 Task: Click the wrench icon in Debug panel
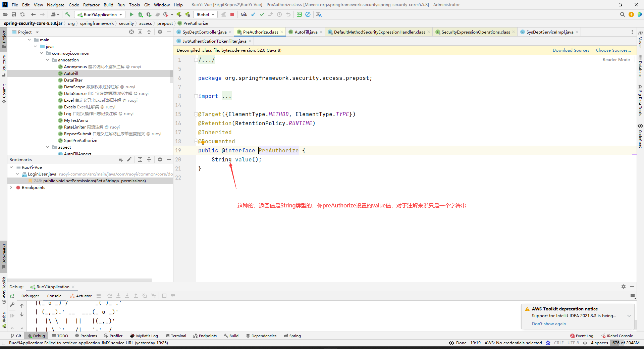12,305
